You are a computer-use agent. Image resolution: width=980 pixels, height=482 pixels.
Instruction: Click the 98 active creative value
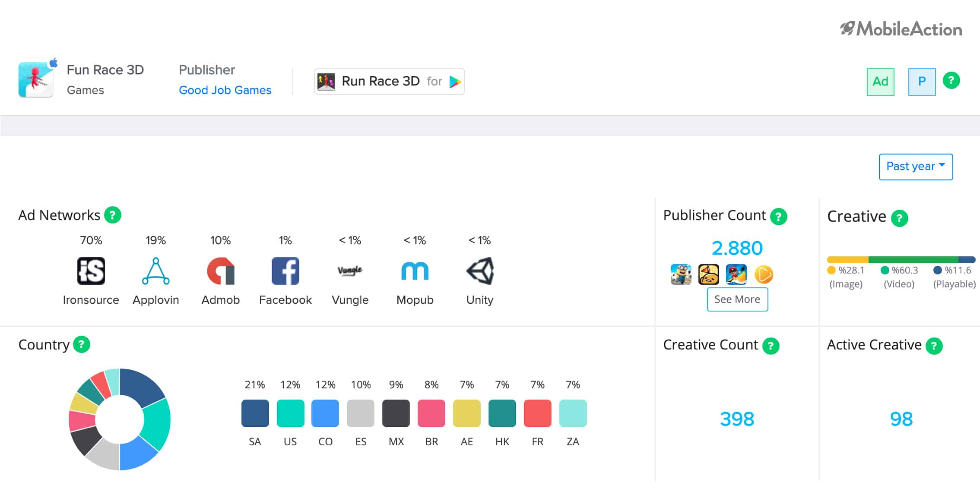[x=901, y=419]
